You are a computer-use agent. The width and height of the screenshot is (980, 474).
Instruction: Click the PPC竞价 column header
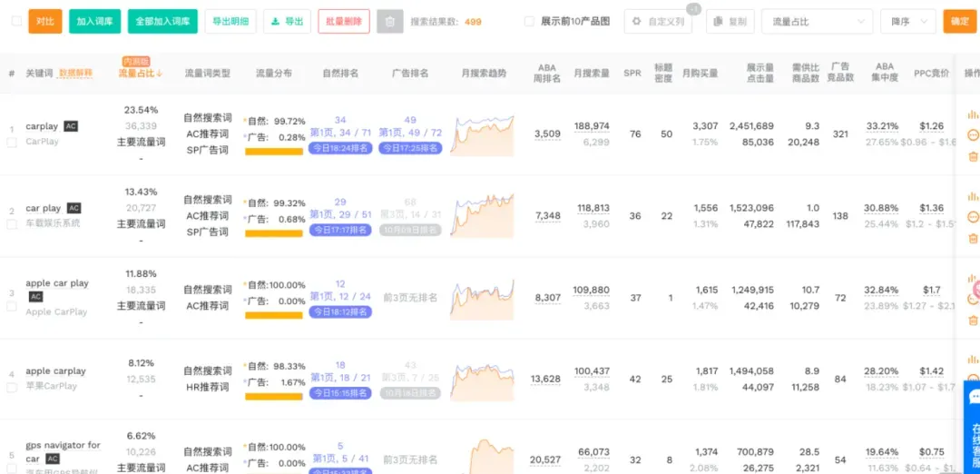(931, 74)
